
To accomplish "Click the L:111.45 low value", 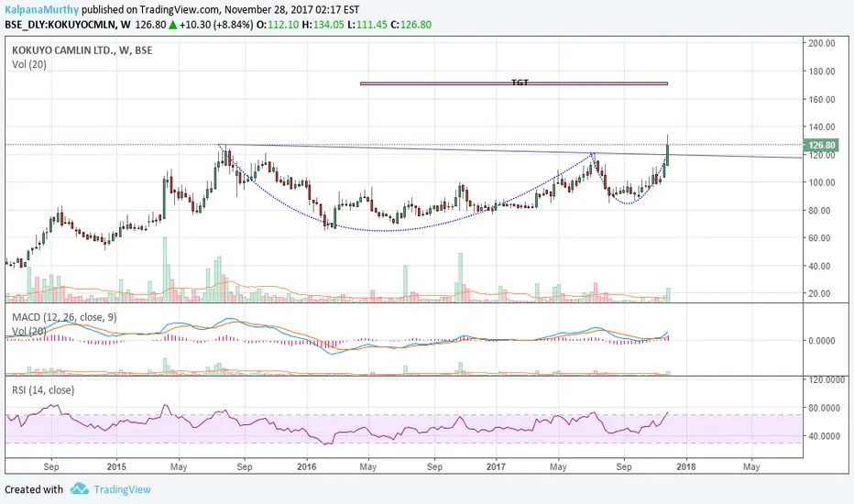I will (367, 25).
